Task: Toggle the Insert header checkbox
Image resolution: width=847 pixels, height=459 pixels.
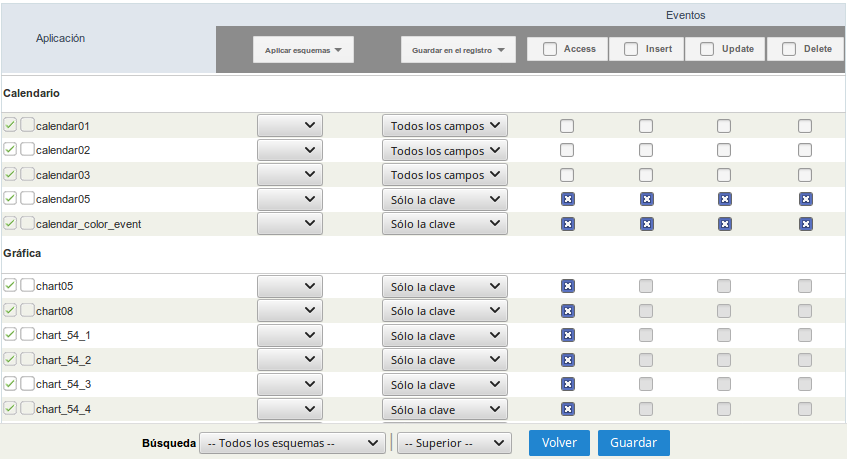Action: click(x=631, y=49)
